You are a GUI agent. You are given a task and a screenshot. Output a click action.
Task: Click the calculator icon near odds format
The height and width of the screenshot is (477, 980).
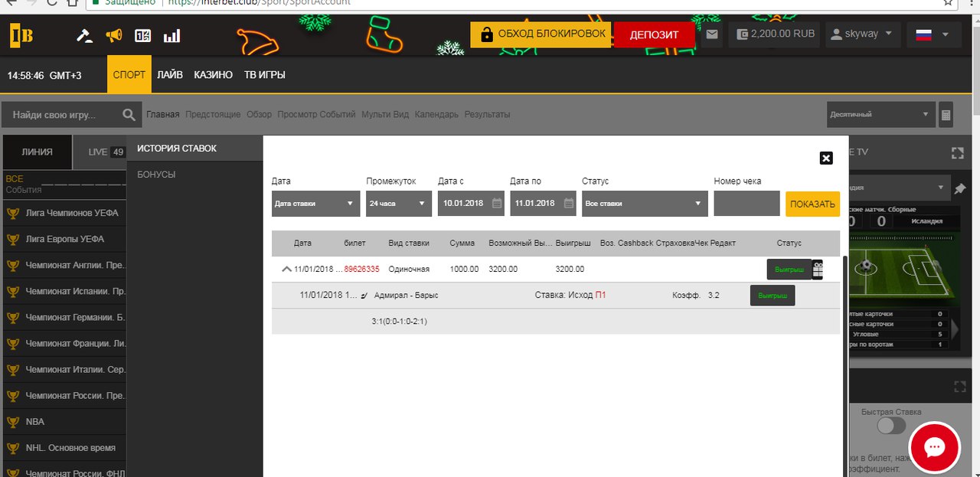coord(946,115)
